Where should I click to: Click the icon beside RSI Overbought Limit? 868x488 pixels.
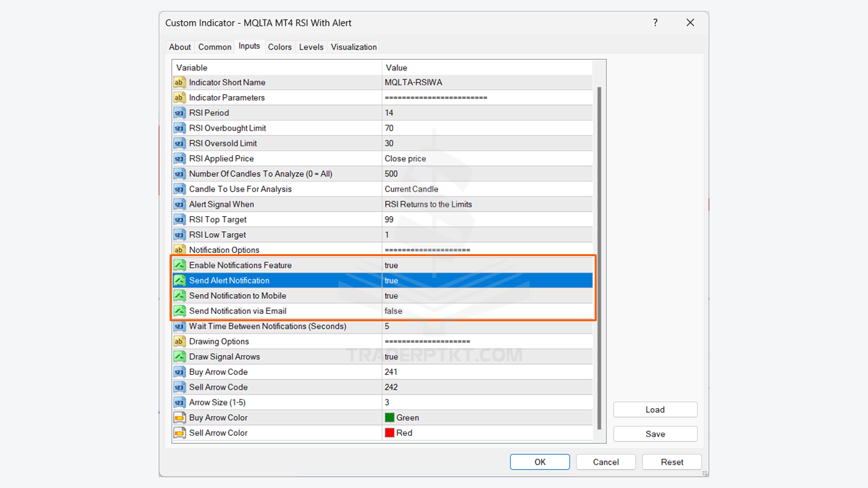click(x=180, y=128)
